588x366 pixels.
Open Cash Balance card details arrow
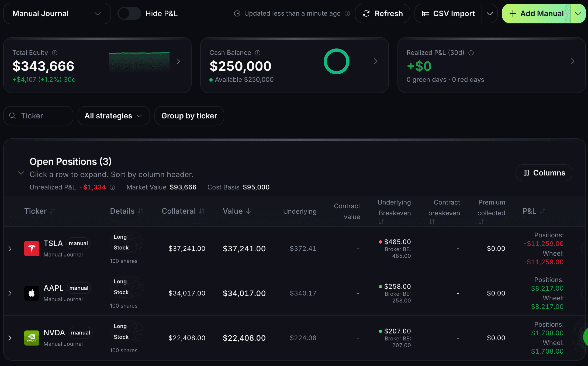click(x=376, y=61)
